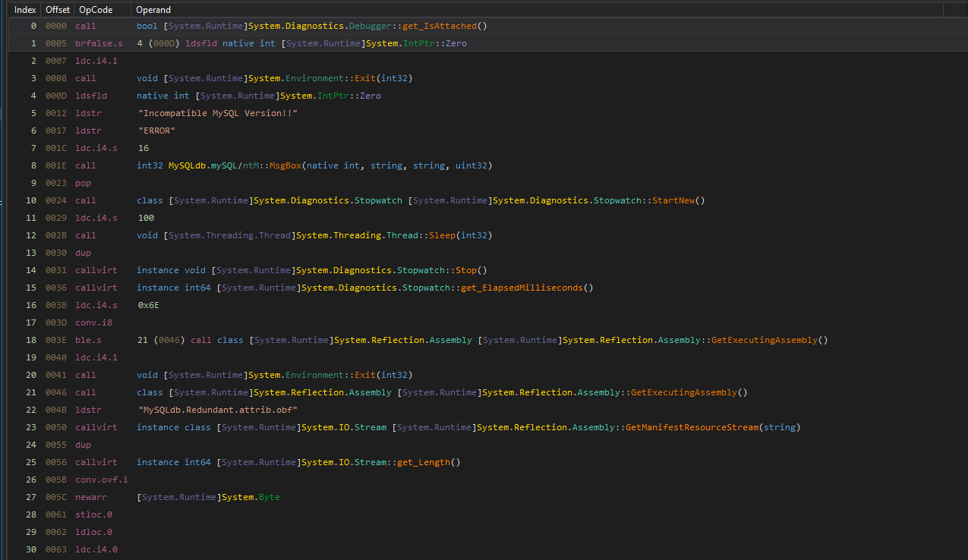The height and width of the screenshot is (560, 968).
Task: Select Environment::Exit operand in row 3
Action: (x=274, y=78)
